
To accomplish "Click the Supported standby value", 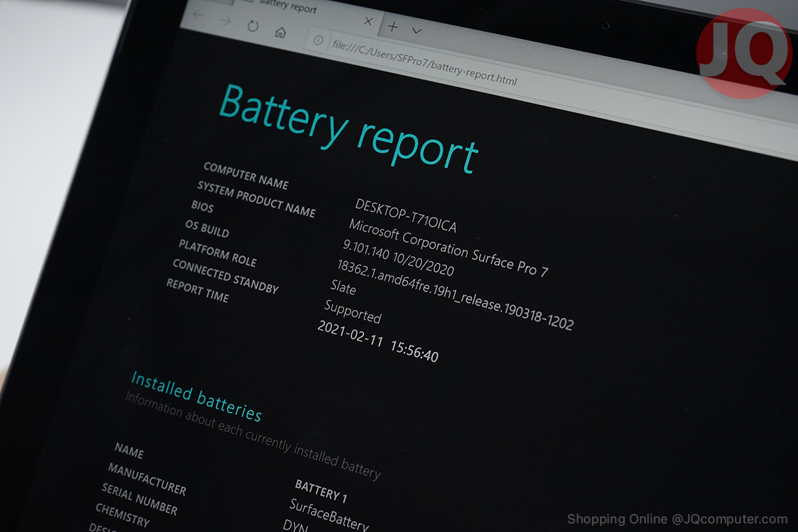I will [x=352, y=311].
